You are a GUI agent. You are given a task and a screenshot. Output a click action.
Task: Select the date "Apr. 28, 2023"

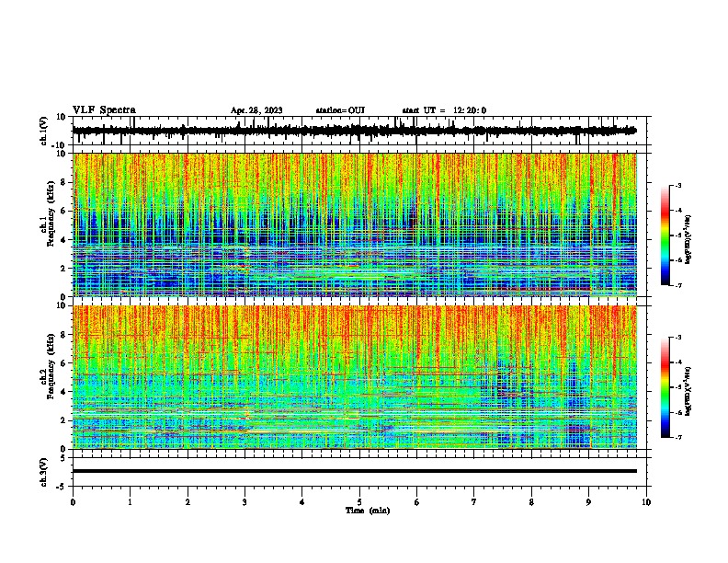[256, 110]
